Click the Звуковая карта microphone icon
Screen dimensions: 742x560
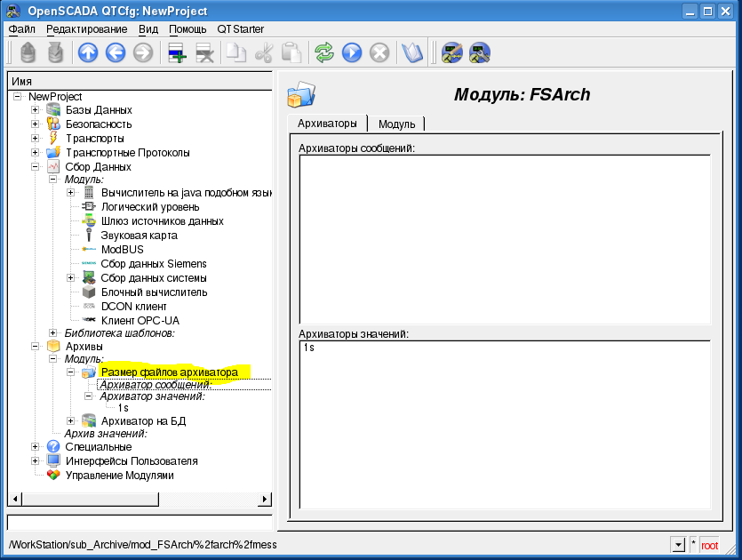[89, 236]
